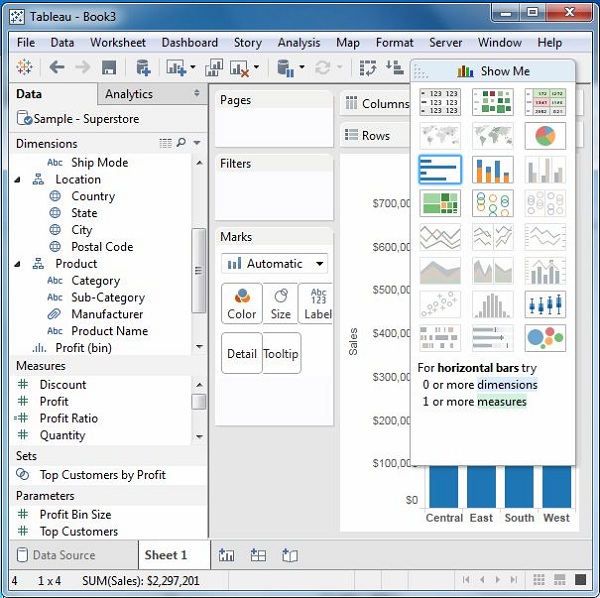The width and height of the screenshot is (600, 598).
Task: Open the Worksheet menu
Action: 118,42
